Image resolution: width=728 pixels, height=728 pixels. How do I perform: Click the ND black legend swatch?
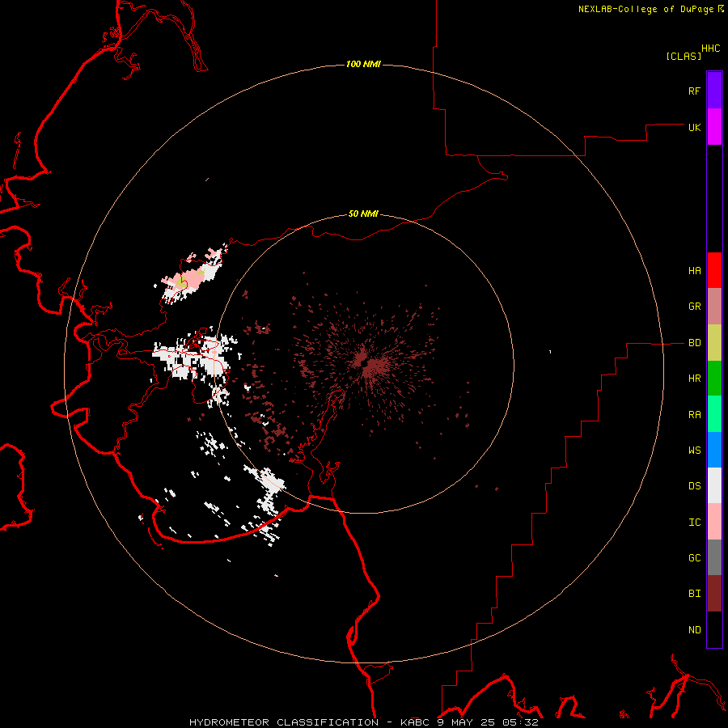tap(714, 629)
